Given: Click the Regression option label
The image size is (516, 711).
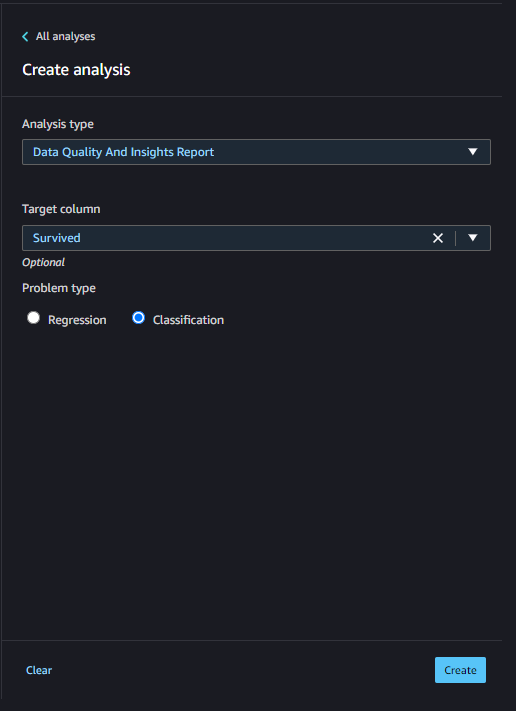Looking at the screenshot, I should click(77, 320).
